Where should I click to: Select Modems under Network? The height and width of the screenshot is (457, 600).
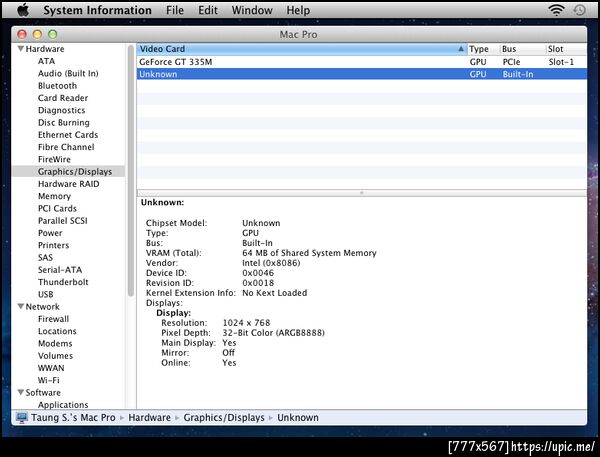click(55, 343)
